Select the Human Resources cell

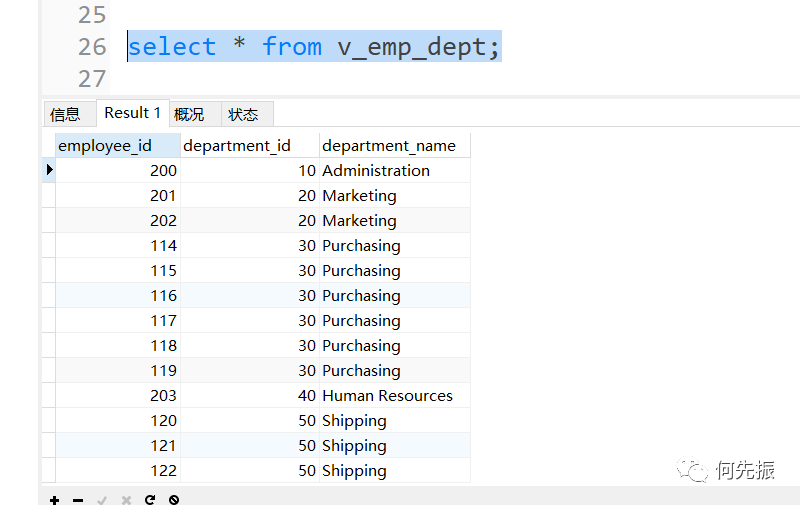(x=387, y=396)
